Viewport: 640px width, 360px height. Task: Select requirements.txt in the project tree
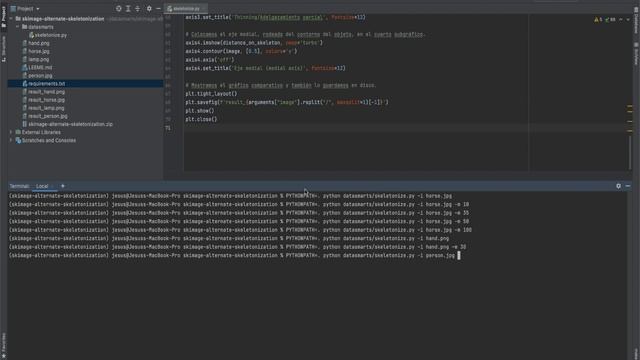(46, 84)
